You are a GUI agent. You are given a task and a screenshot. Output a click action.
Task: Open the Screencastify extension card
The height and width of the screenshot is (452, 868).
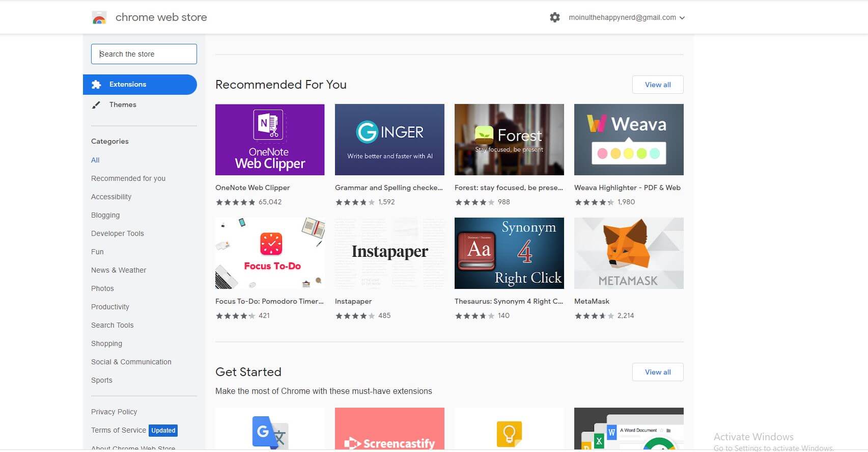pyautogui.click(x=389, y=429)
